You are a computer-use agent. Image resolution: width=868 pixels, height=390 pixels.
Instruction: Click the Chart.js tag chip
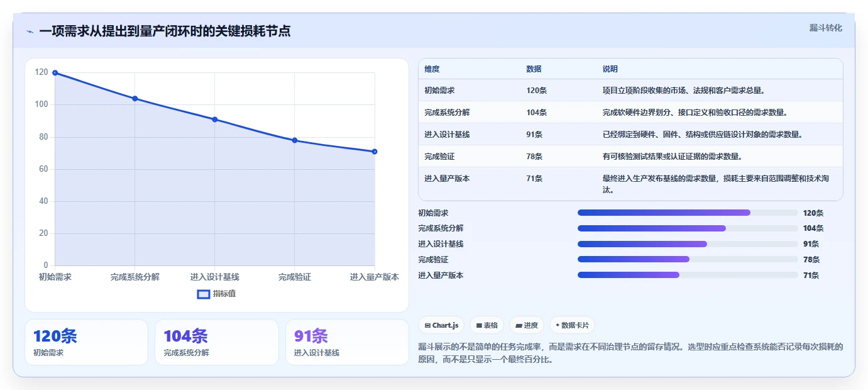click(442, 325)
